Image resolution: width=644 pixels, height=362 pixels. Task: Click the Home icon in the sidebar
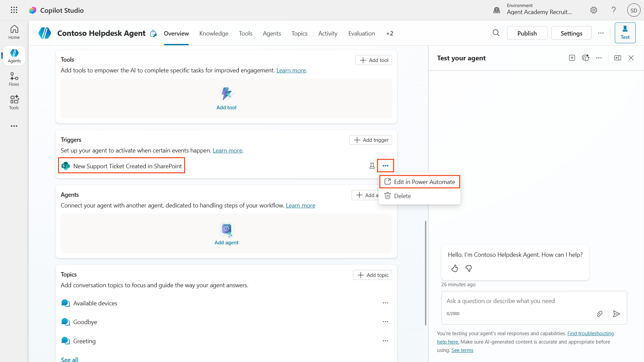pos(14,32)
